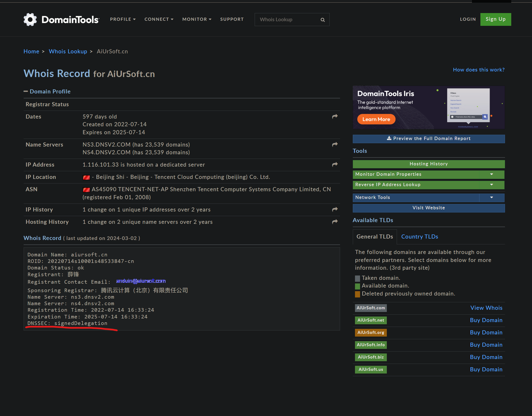Click the green Sign Up button

pos(495,19)
